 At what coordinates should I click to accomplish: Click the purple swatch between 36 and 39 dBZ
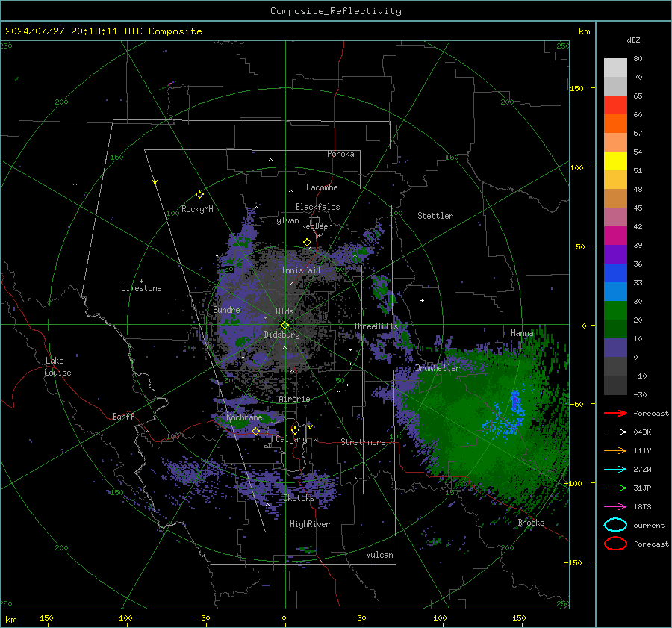pos(615,254)
